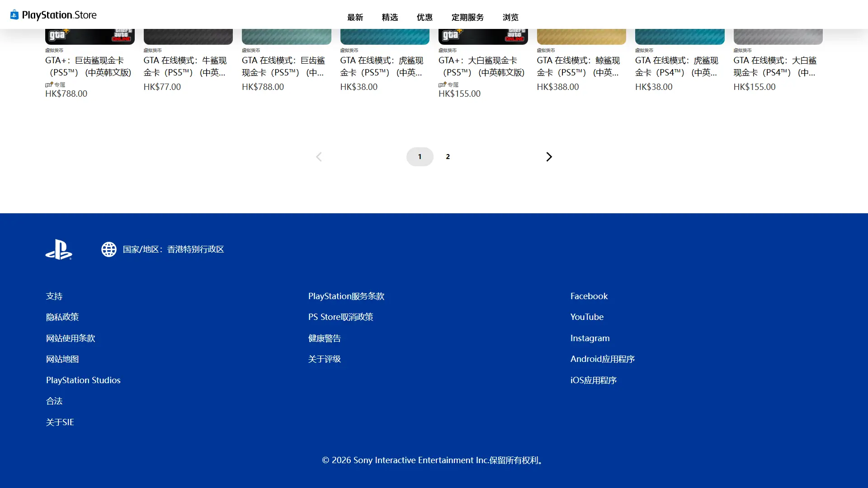Go to next page with right chevron
This screenshot has width=868, height=488.
point(549,157)
